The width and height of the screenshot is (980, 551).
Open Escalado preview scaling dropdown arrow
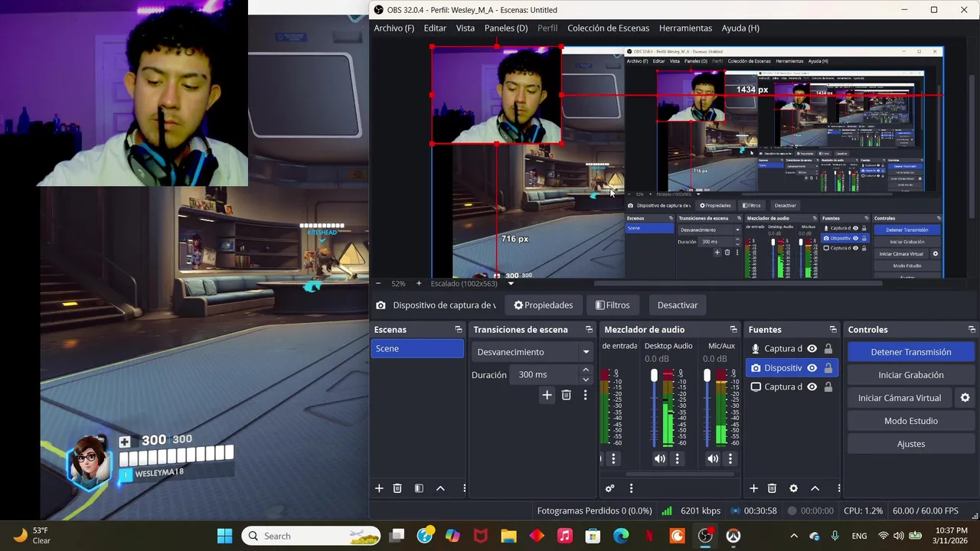coord(511,284)
